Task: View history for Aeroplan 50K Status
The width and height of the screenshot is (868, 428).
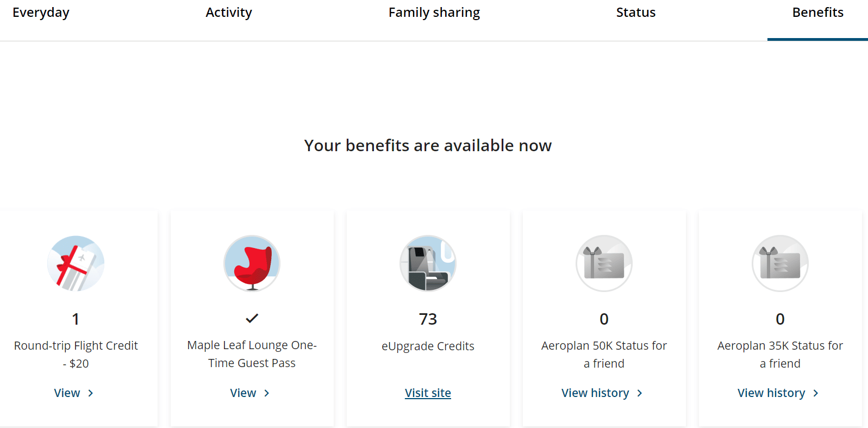Action: click(x=595, y=393)
